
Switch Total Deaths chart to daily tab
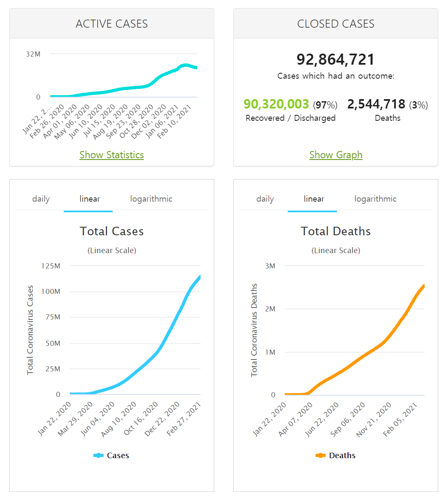(265, 199)
